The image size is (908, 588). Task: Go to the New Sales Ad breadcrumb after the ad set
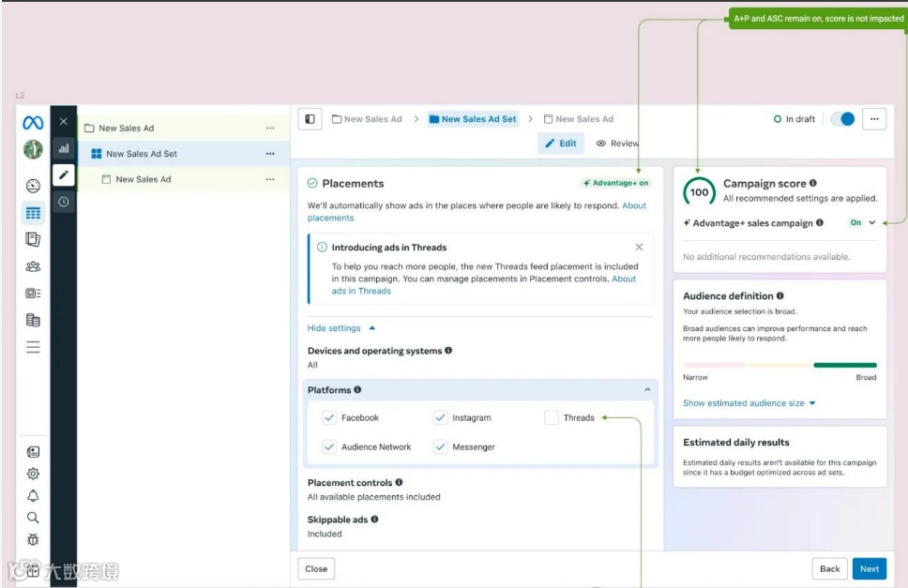(579, 119)
